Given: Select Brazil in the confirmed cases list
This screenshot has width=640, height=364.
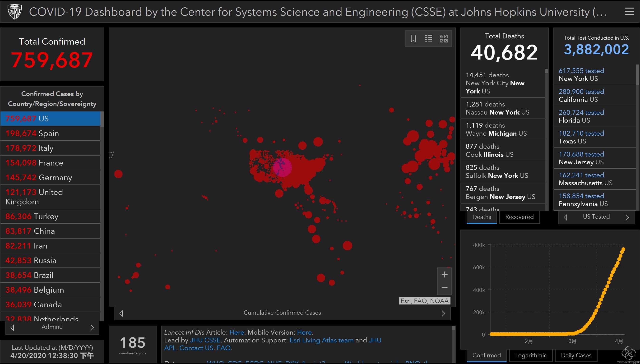Looking at the screenshot, I should tap(51, 275).
